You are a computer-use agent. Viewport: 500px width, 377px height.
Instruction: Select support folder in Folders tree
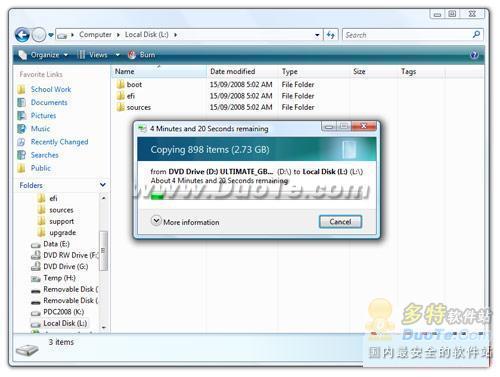[62, 221]
